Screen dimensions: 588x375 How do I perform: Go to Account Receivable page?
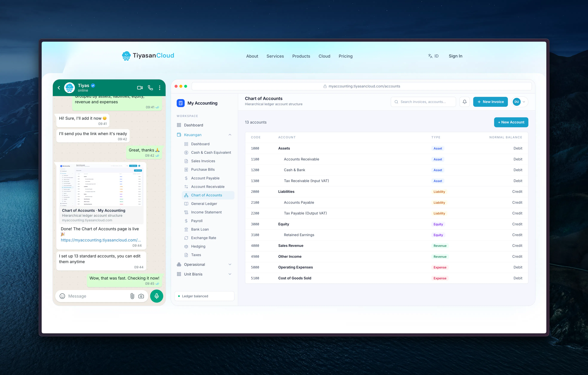tap(208, 186)
